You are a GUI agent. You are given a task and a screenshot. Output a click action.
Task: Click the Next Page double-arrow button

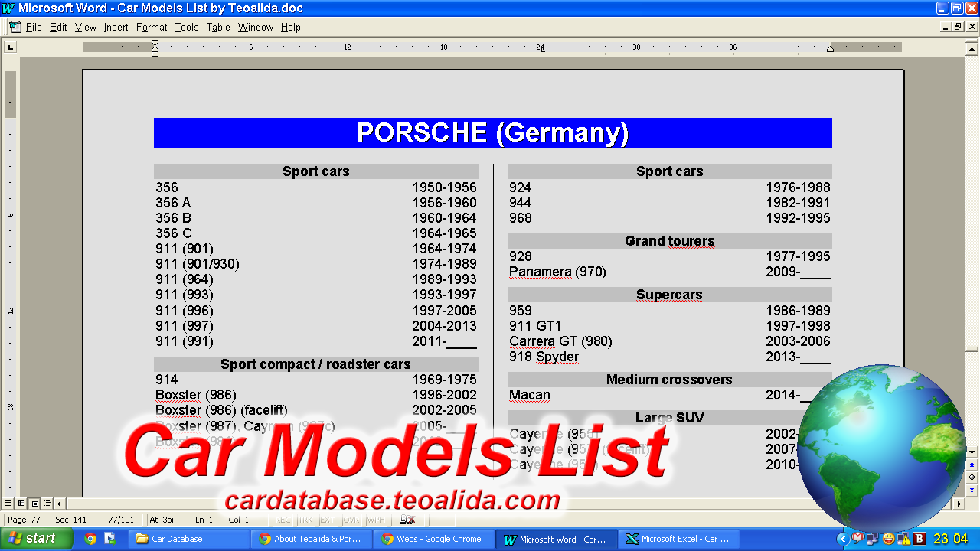click(x=972, y=490)
